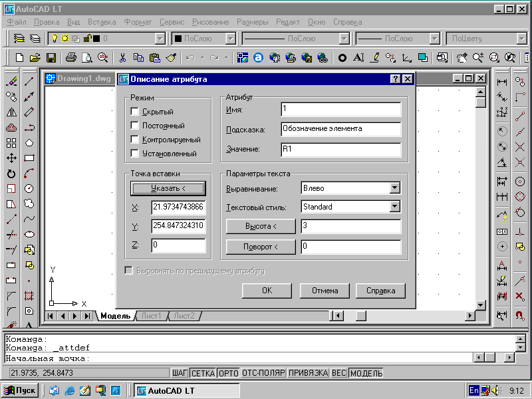
Task: Select the Mirror tool
Action: (x=11, y=112)
